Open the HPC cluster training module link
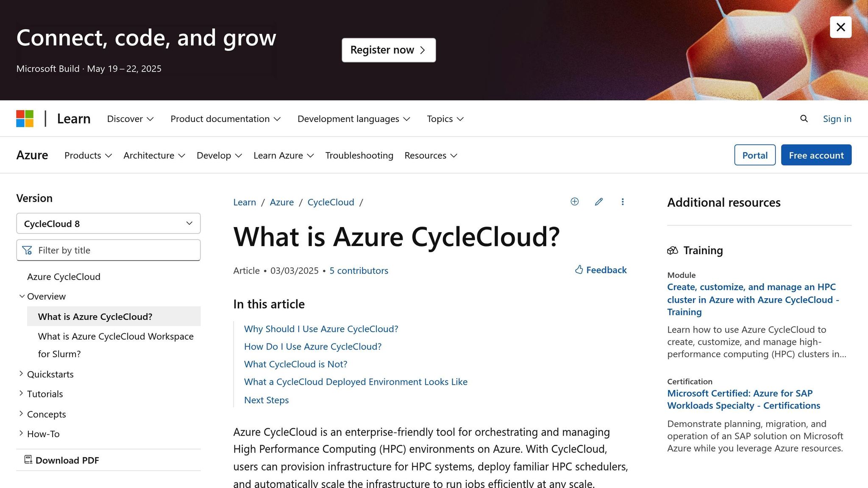 [x=753, y=299]
